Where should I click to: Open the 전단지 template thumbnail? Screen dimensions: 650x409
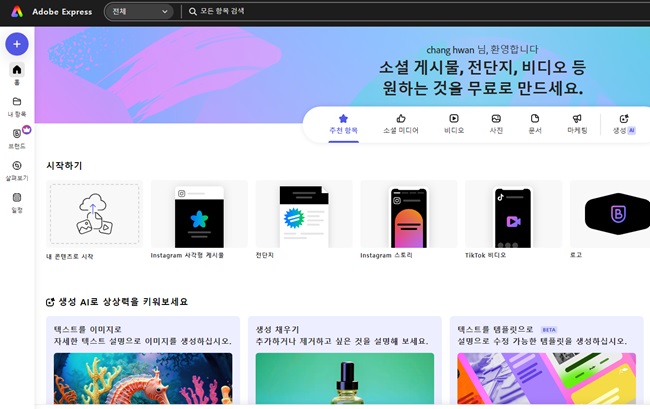pyautogui.click(x=304, y=214)
